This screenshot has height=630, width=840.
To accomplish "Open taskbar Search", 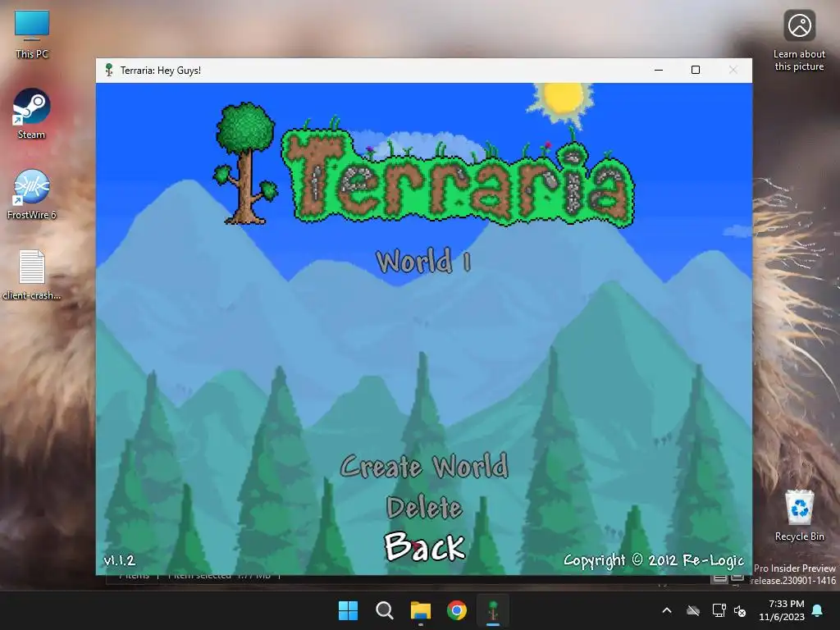I will 385,610.
